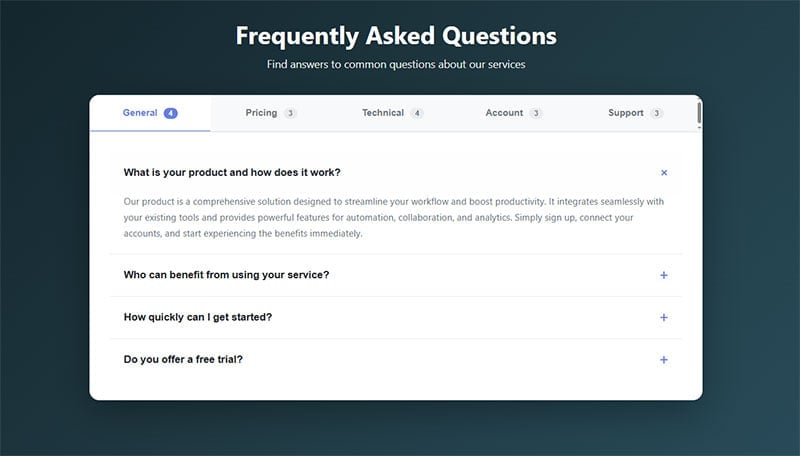Expand "How quickly can I get started?"
This screenshot has height=456, width=800.
(x=198, y=317)
